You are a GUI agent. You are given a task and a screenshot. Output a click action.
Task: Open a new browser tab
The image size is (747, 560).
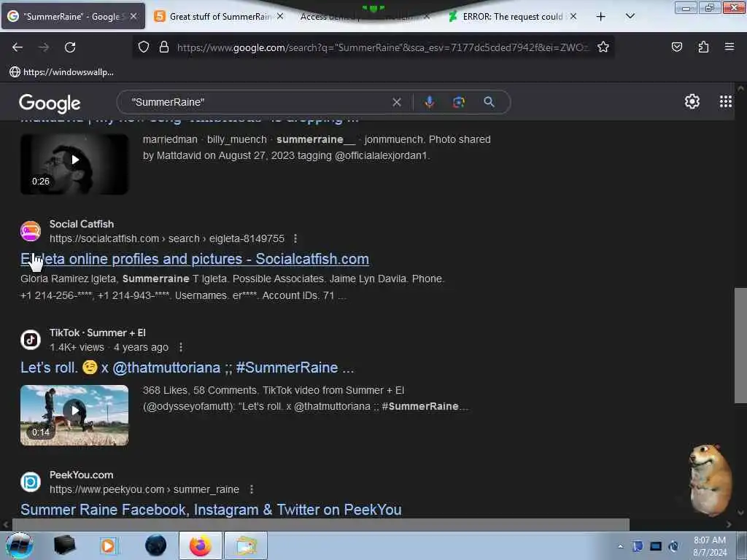[x=601, y=17]
